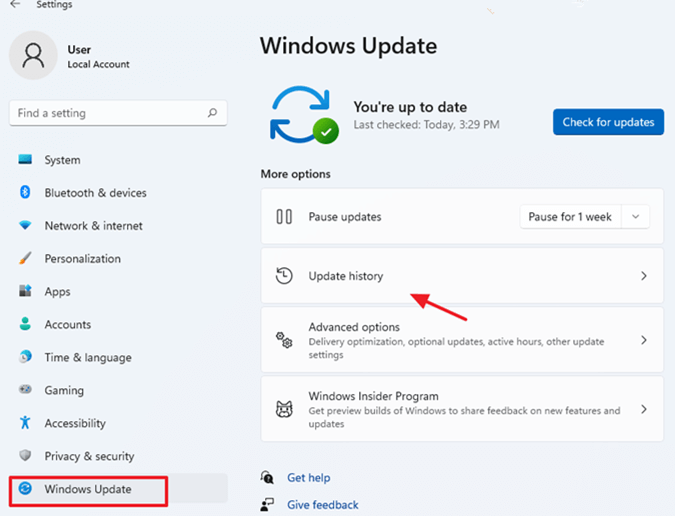Open the Pause for 1 week dropdown arrow
This screenshot has width=675, height=516.
pos(636,217)
